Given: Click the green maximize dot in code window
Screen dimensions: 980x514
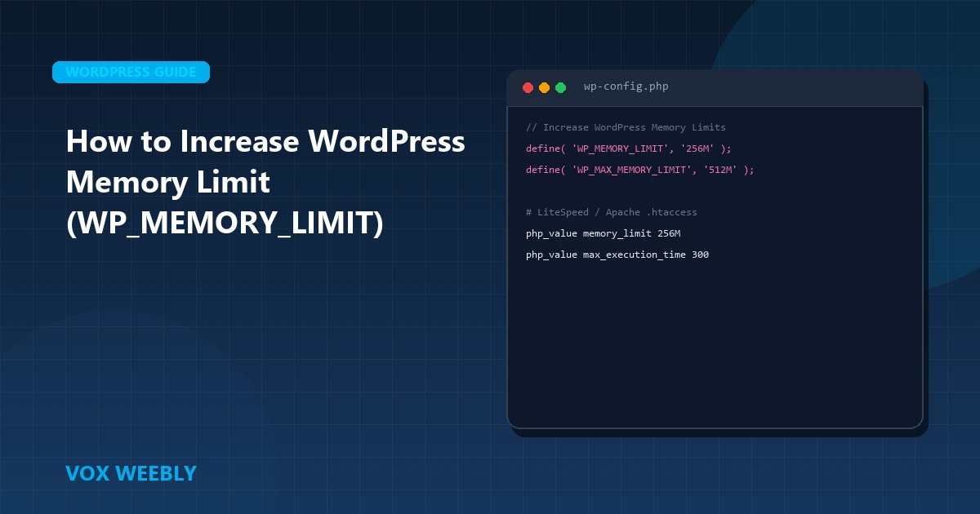Looking at the screenshot, I should click(x=560, y=87).
